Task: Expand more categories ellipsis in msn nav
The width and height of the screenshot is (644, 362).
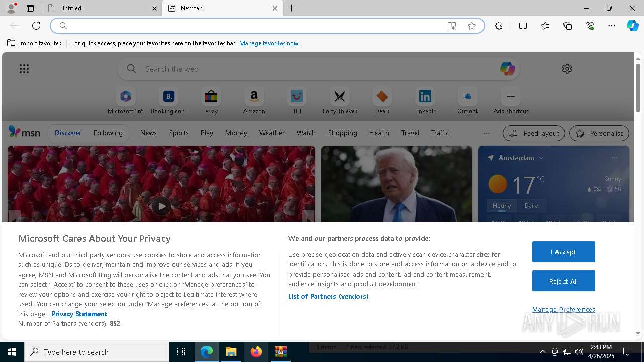Action: click(x=486, y=133)
